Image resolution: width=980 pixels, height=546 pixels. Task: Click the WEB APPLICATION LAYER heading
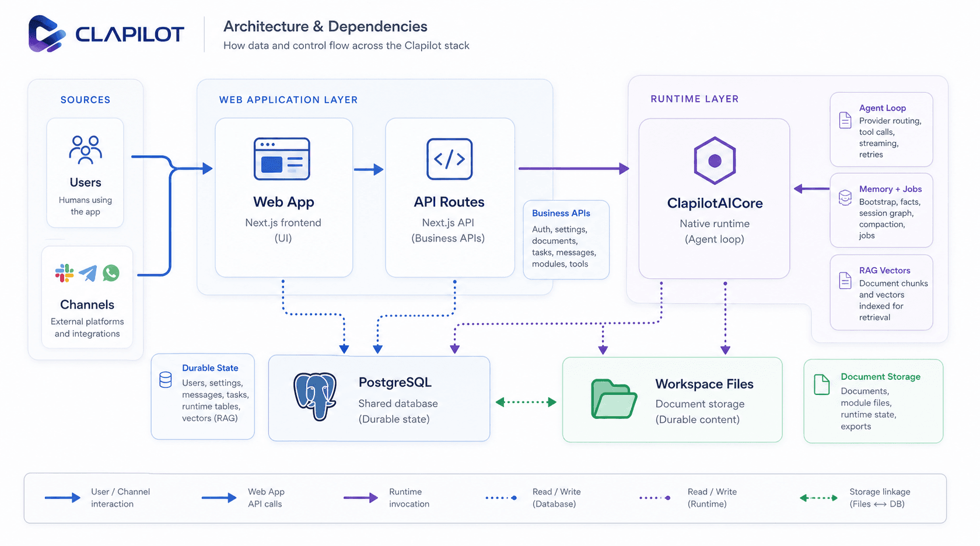(289, 100)
